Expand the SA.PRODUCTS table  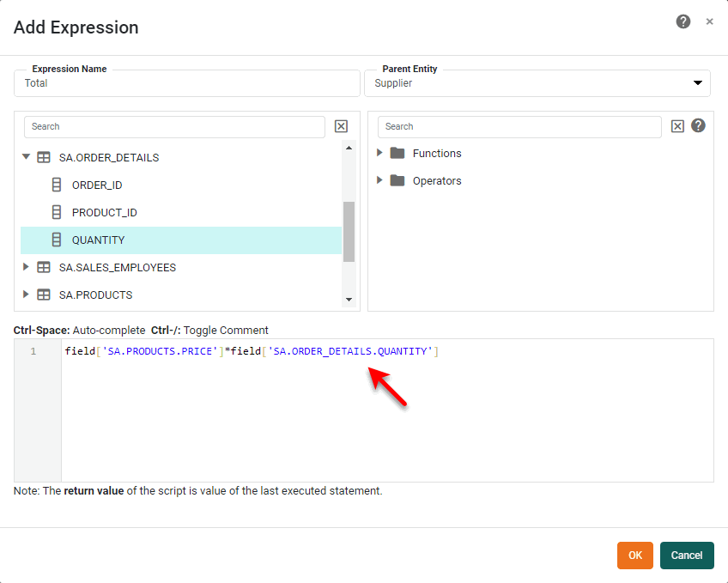(x=26, y=295)
